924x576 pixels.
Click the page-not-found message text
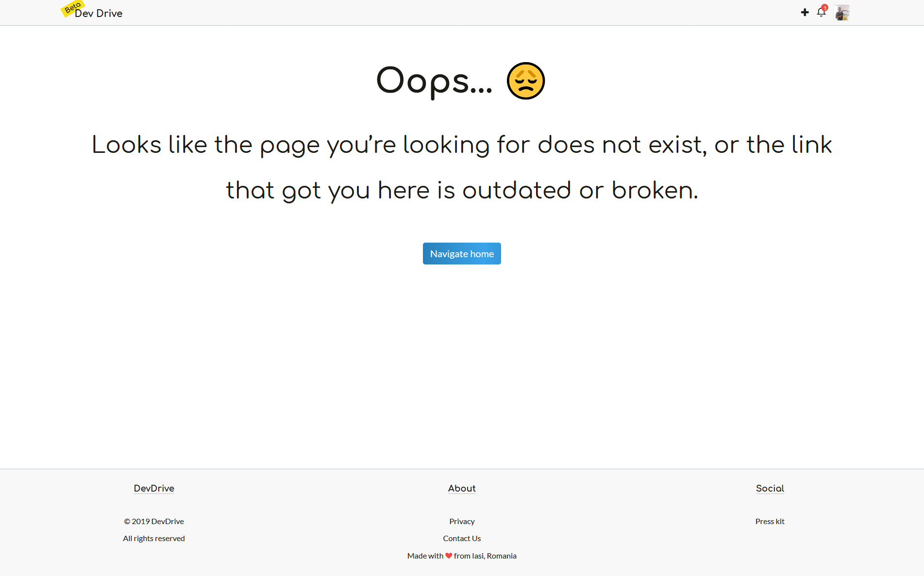pos(462,167)
